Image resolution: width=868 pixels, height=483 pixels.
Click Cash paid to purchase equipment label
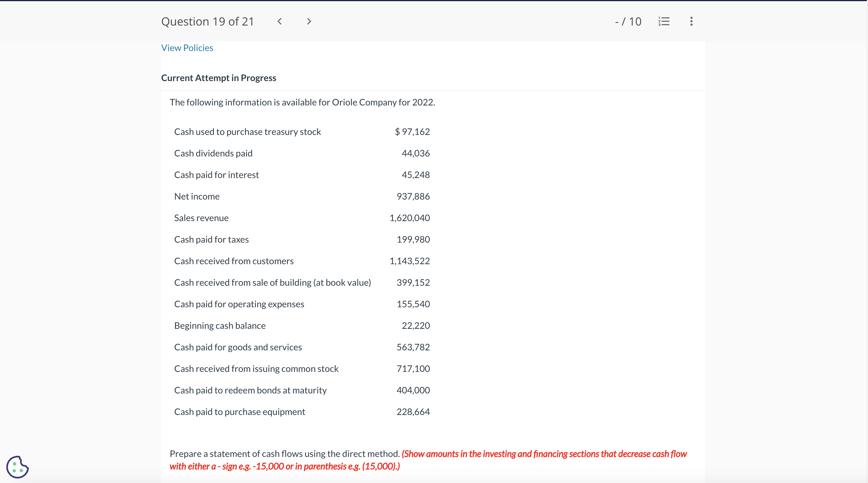pos(239,412)
